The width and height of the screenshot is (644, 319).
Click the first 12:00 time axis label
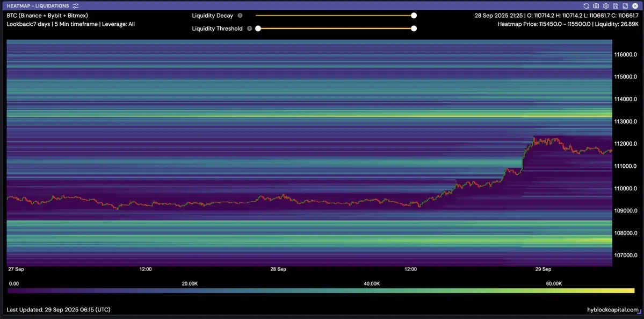tap(146, 269)
